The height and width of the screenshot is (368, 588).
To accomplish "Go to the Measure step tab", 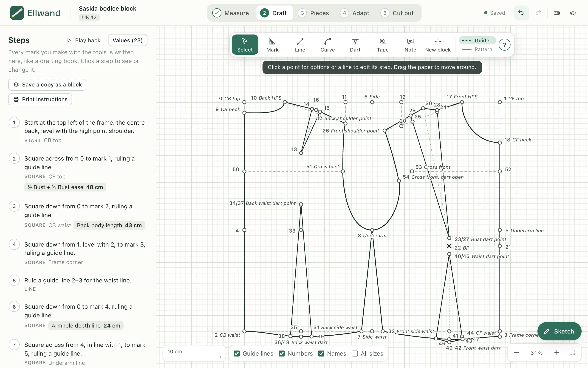I will click(230, 13).
